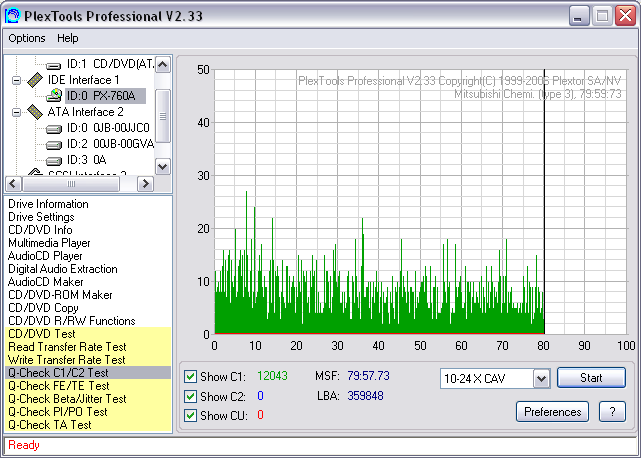Click the drive icon beside ID:3 0A

tap(54, 161)
